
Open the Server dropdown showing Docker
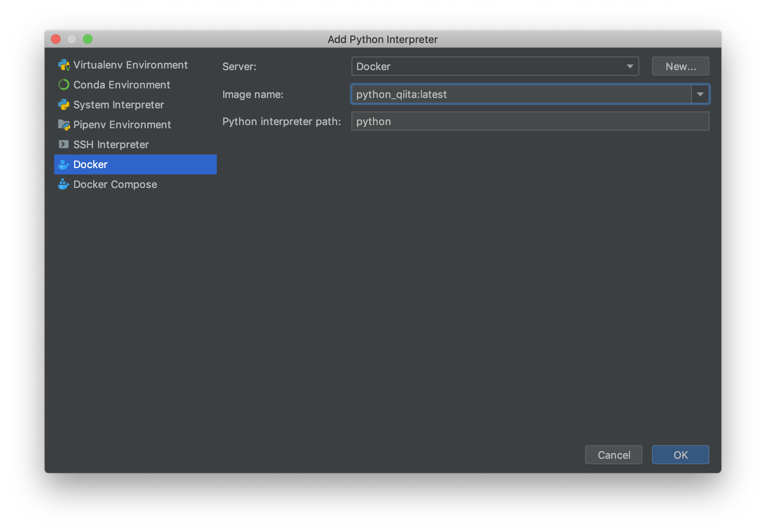click(495, 66)
